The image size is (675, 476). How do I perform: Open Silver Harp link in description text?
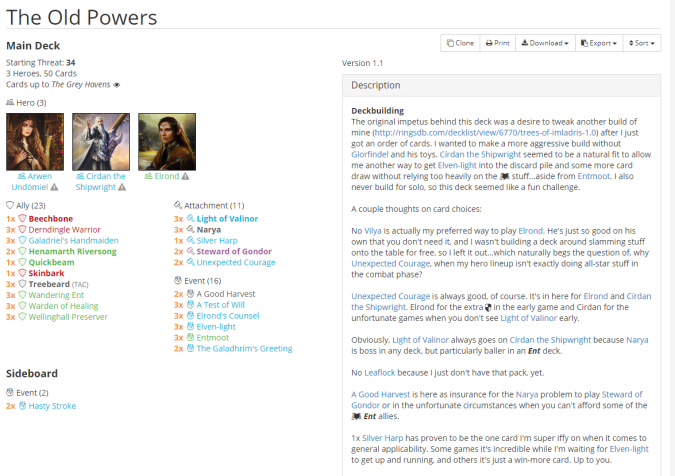coord(383,438)
